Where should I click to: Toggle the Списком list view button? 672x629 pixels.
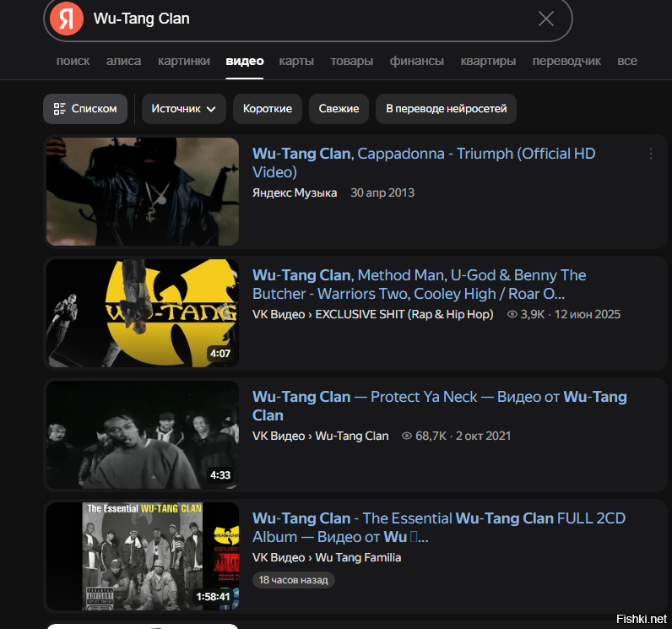click(x=85, y=109)
